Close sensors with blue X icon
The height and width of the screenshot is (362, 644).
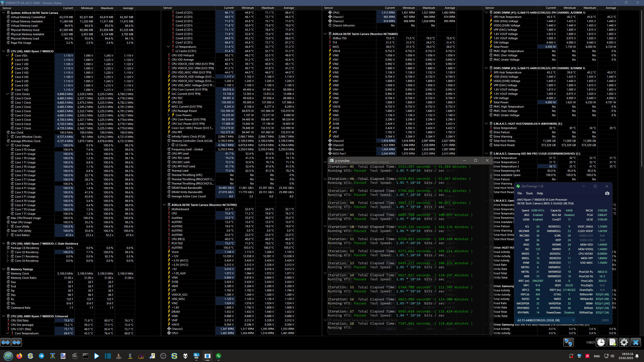point(635,342)
